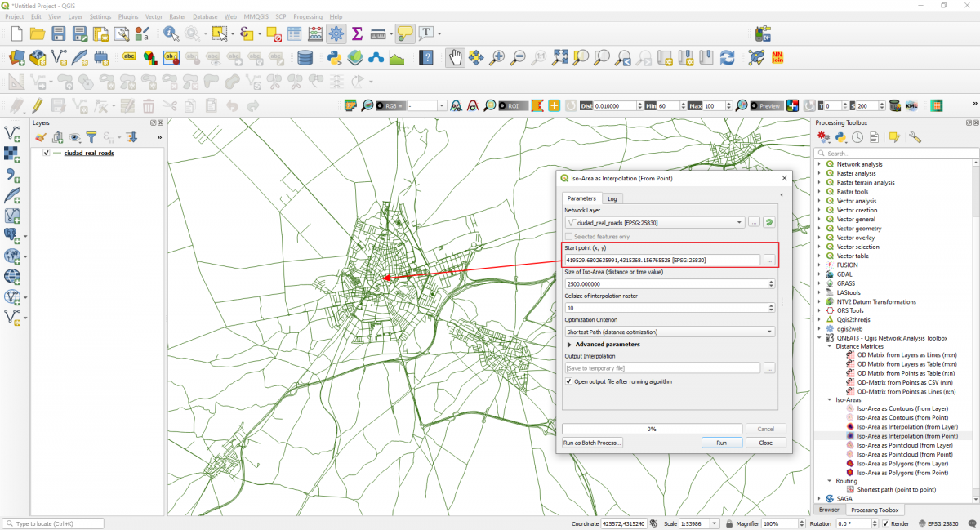Open the DB Manager database icon
This screenshot has width=980, height=530.
point(305,58)
